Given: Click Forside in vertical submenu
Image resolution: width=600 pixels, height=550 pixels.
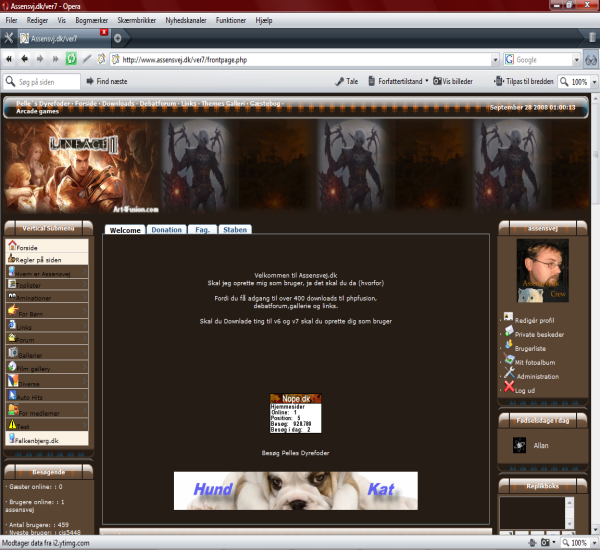Looking at the screenshot, I should point(47,246).
